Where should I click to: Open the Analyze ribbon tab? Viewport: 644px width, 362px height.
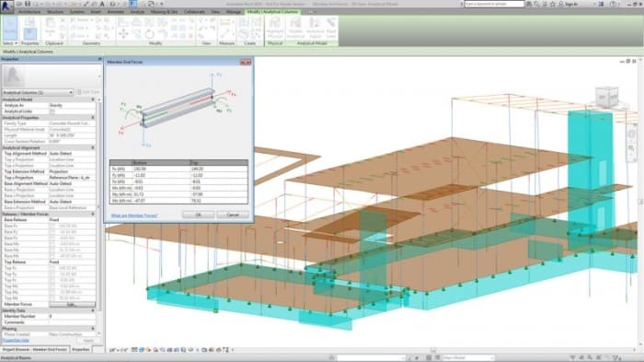(x=137, y=12)
